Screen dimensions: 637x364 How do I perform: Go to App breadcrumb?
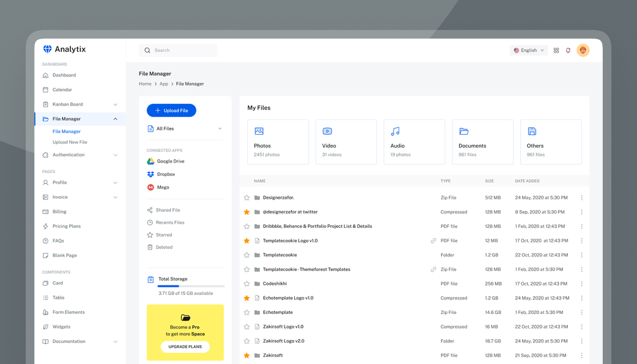pyautogui.click(x=164, y=84)
